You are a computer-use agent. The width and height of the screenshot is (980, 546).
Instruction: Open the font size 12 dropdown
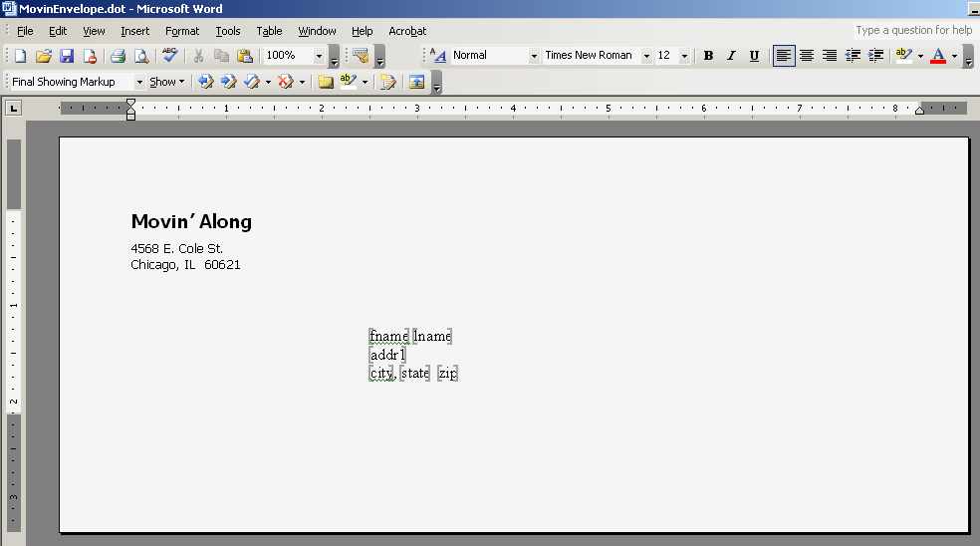pyautogui.click(x=684, y=56)
